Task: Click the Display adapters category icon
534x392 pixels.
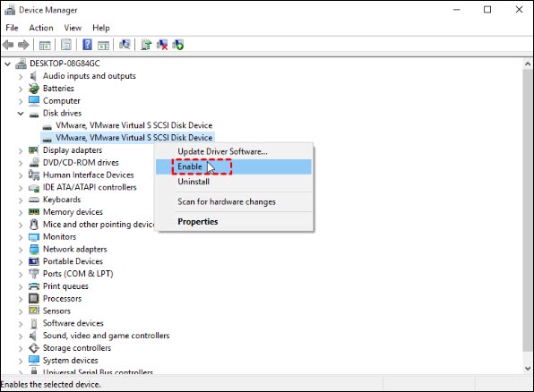Action: coord(33,150)
